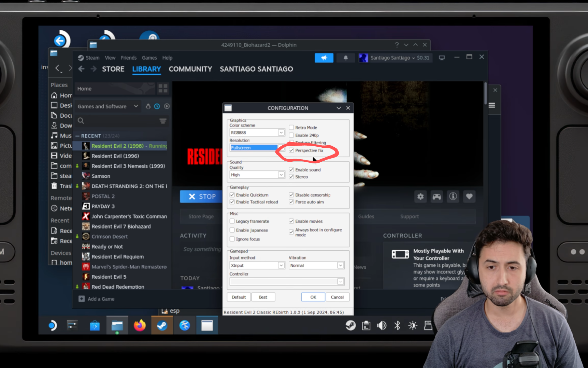
Task: Open the Resolution Fullscreen dropdown
Action: 257,148
